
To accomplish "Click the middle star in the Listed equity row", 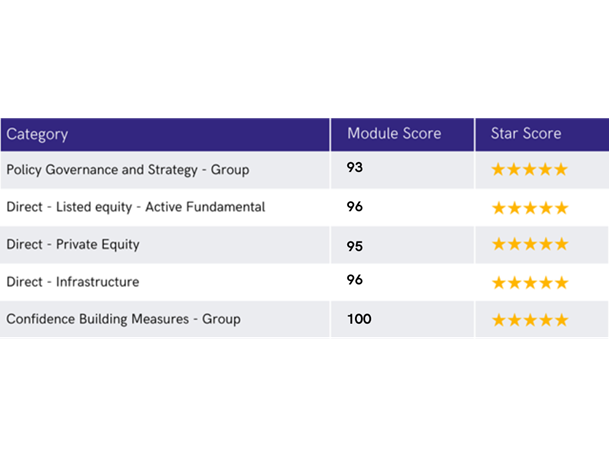I will 529,207.
